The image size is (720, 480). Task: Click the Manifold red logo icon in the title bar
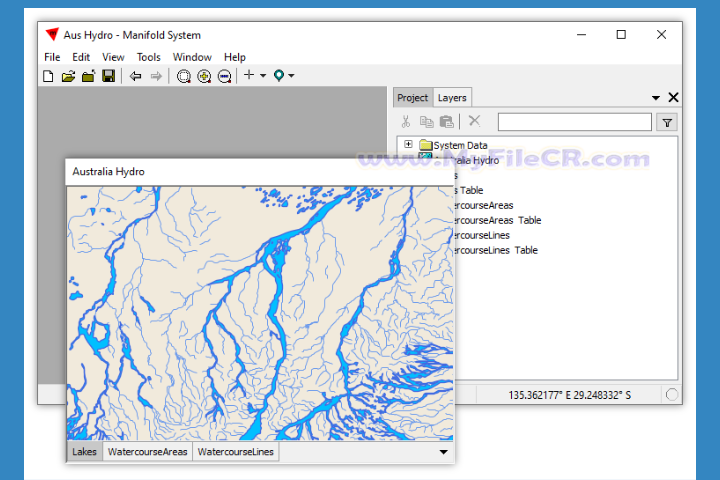[52, 34]
